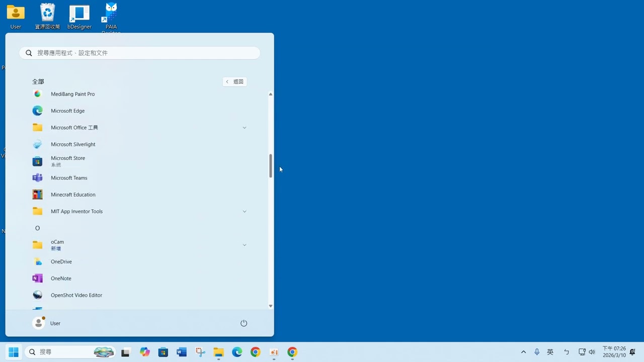Focus the Start menu search box
This screenshot has width=644, height=362.
pyautogui.click(x=140, y=53)
